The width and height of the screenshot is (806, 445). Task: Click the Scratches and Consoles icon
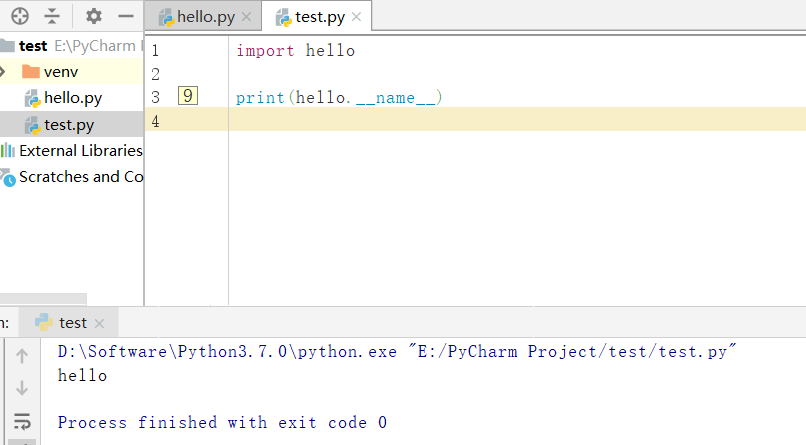[x=8, y=177]
